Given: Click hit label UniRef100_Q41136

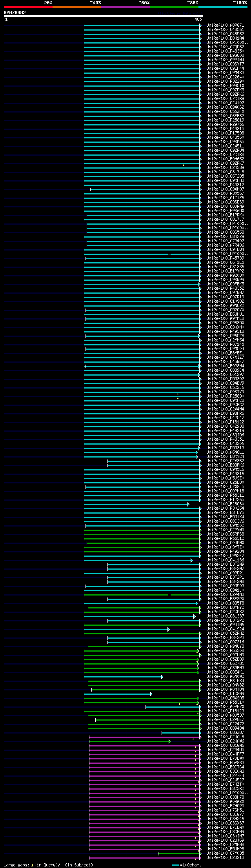Looking at the screenshot, I should coord(225,560).
